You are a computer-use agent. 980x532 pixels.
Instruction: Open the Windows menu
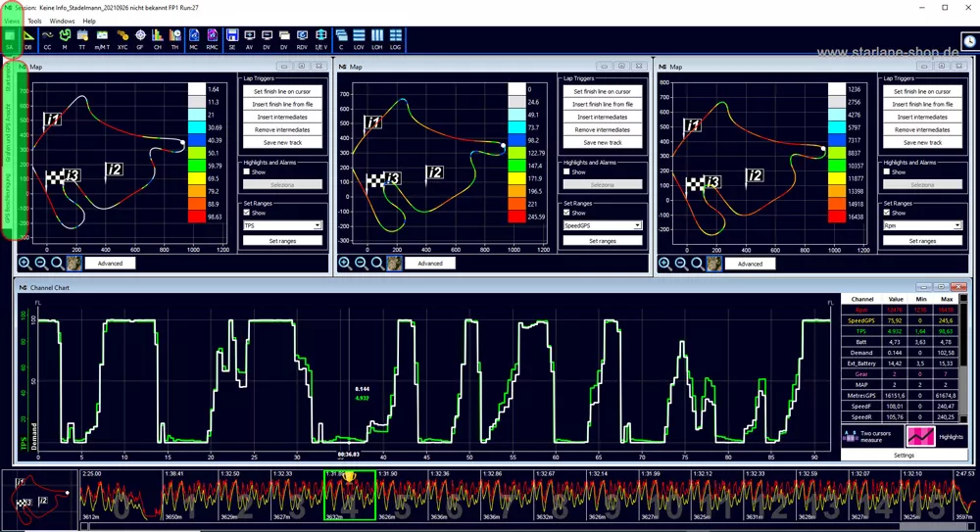(62, 21)
